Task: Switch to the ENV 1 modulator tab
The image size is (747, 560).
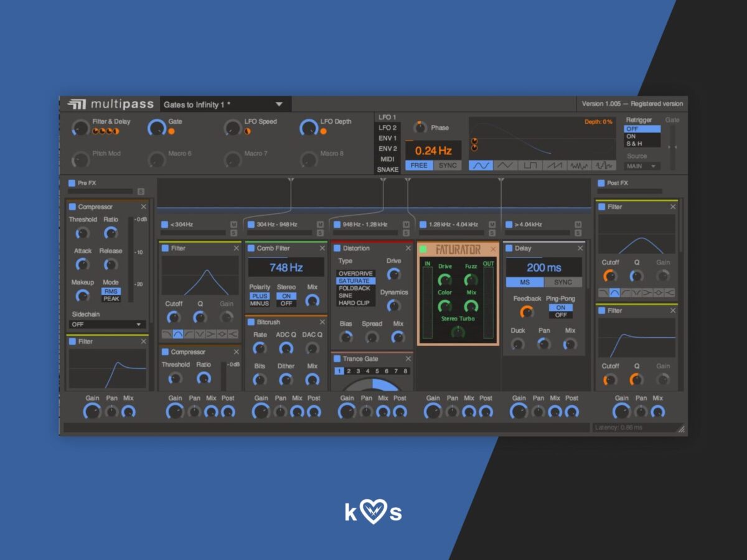Action: (388, 138)
